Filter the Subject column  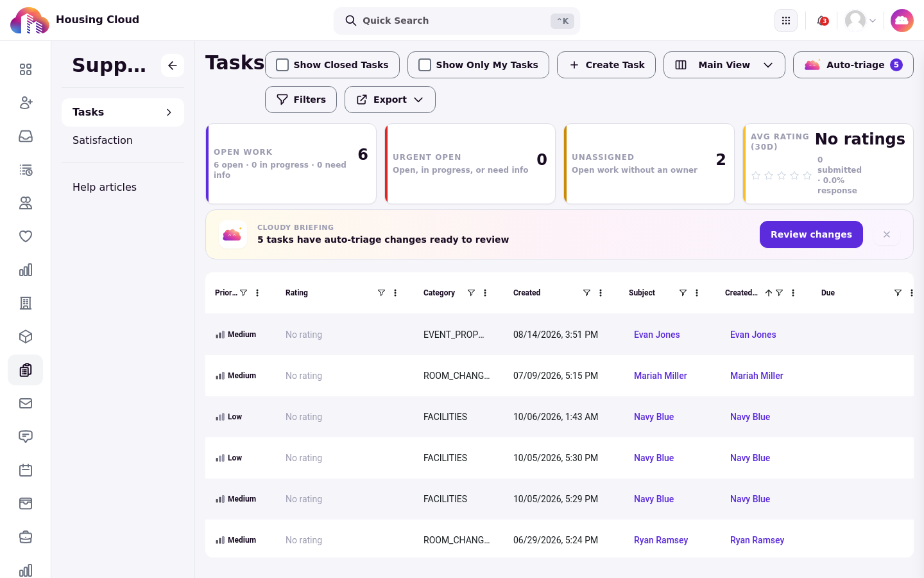pos(683,293)
